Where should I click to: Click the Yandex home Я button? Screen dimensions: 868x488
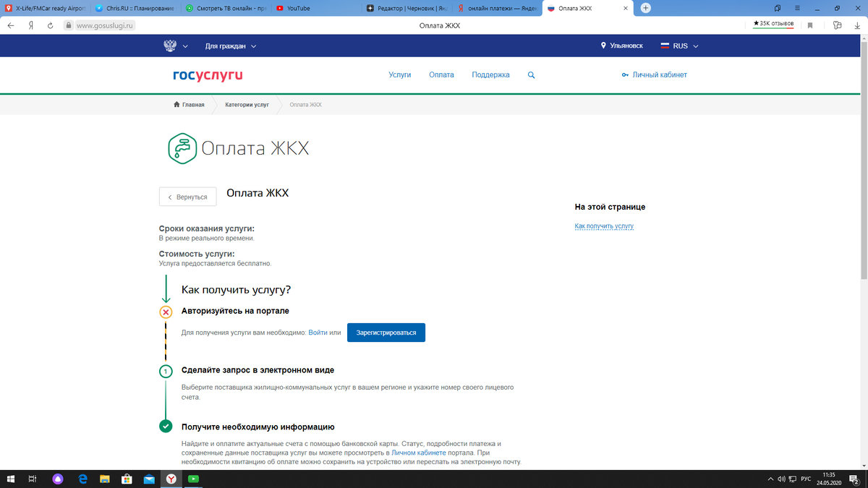pyautogui.click(x=30, y=25)
